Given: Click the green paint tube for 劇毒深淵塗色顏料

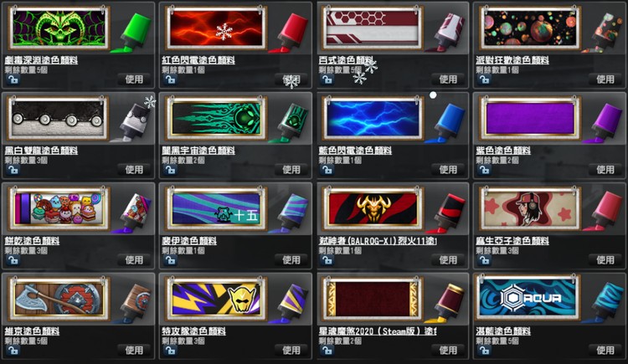Looking at the screenshot, I should point(132,33).
